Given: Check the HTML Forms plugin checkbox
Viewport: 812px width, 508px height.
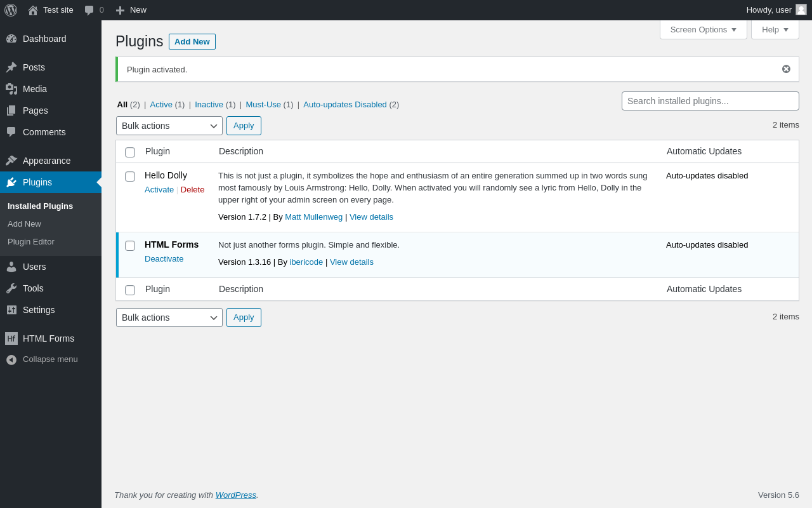Looking at the screenshot, I should pos(130,246).
